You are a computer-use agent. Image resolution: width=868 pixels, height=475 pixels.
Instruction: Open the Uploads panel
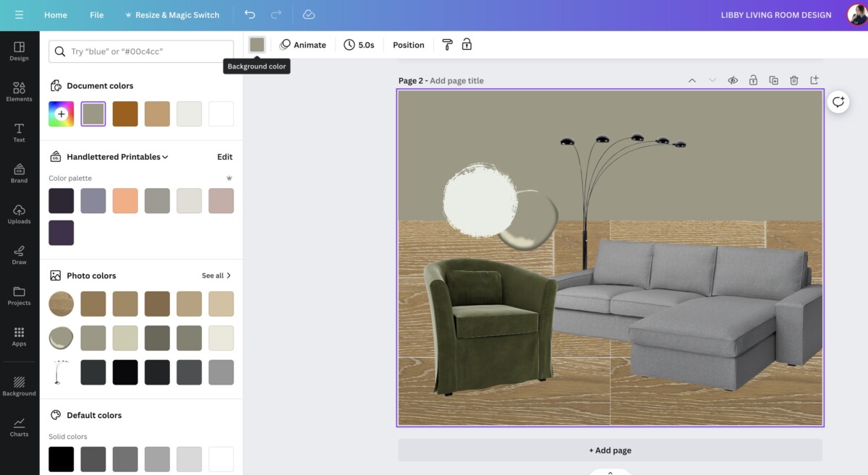tap(19, 213)
